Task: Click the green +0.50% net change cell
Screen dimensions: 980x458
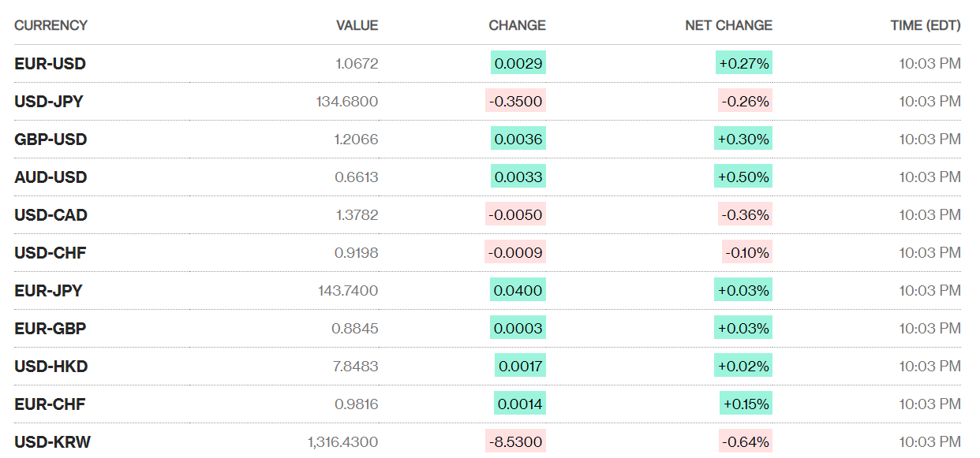Action: click(x=743, y=177)
